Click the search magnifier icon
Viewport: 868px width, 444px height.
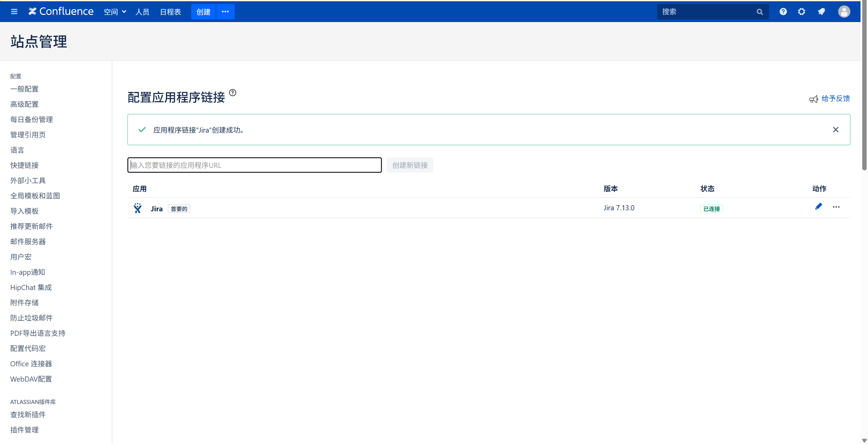(x=760, y=12)
